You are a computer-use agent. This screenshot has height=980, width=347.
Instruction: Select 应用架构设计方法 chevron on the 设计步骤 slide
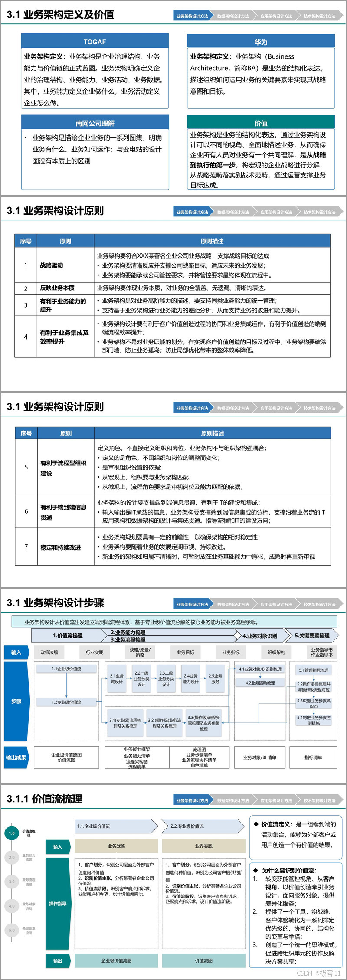pos(276,604)
